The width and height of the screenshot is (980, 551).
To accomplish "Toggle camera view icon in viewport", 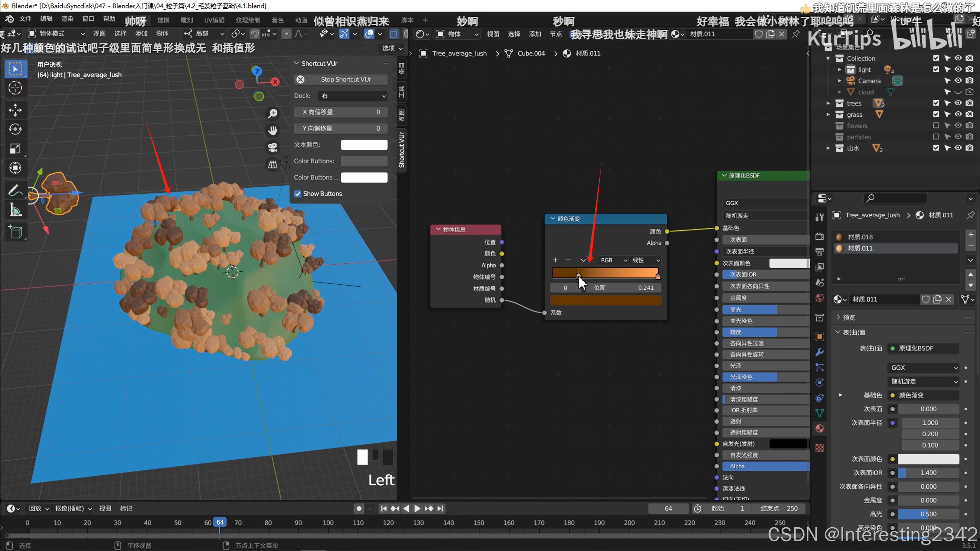I will pos(273,147).
